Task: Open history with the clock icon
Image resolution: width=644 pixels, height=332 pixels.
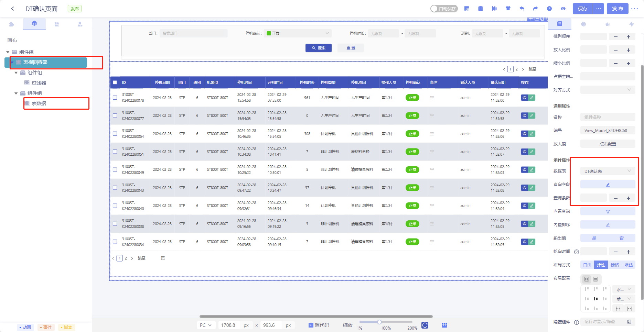Action: point(549,9)
